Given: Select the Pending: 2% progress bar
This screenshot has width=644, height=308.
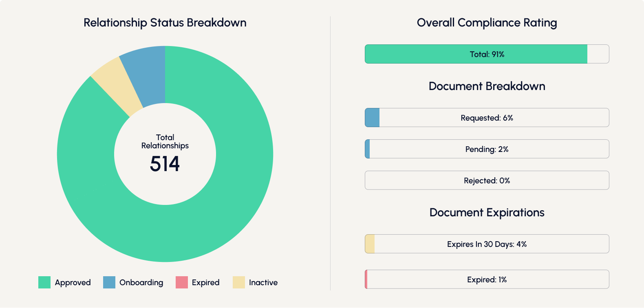Looking at the screenshot, I should pyautogui.click(x=487, y=149).
